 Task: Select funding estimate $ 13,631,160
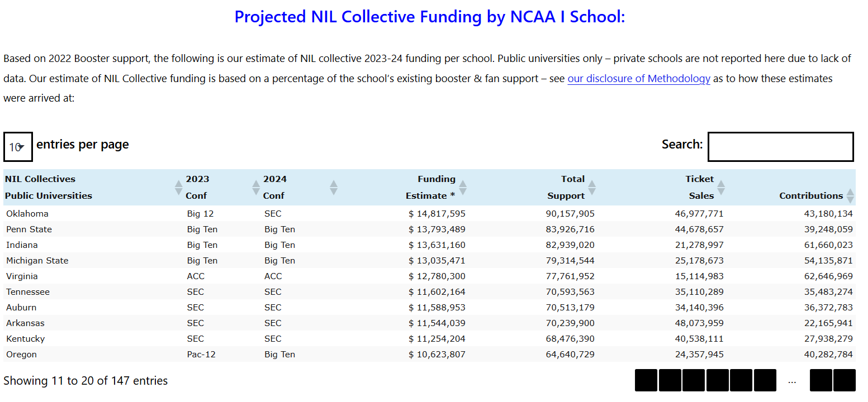click(x=437, y=245)
